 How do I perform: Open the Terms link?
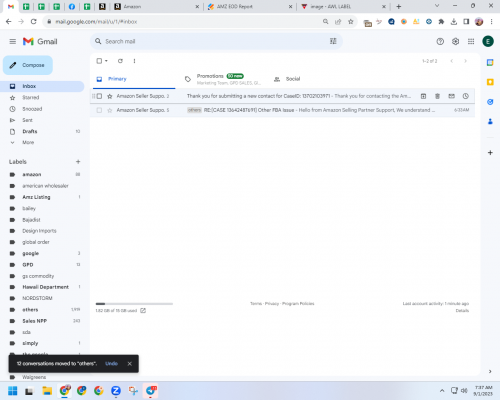pyautogui.click(x=256, y=304)
